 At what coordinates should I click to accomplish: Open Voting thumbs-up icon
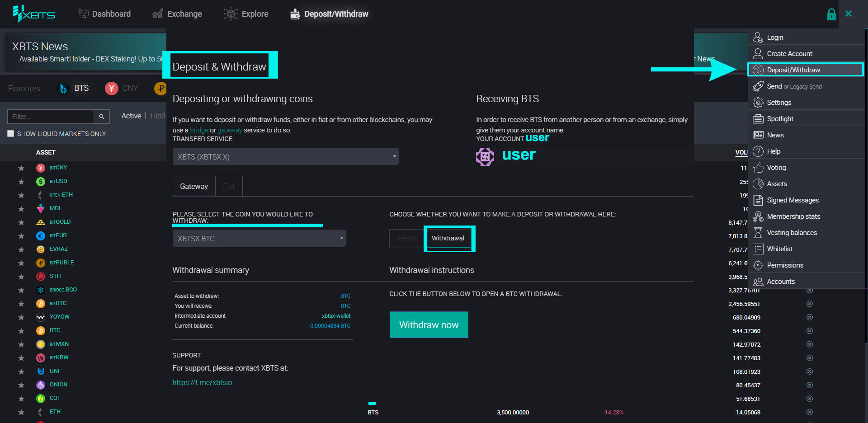tap(758, 168)
